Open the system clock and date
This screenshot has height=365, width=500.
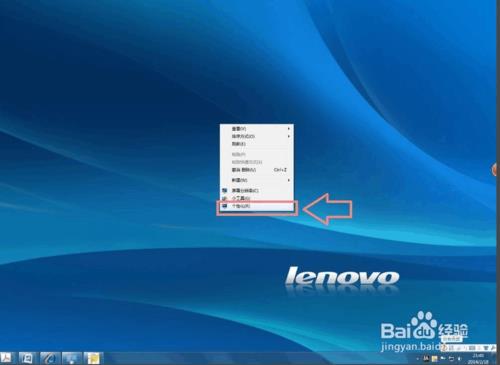pos(479,359)
